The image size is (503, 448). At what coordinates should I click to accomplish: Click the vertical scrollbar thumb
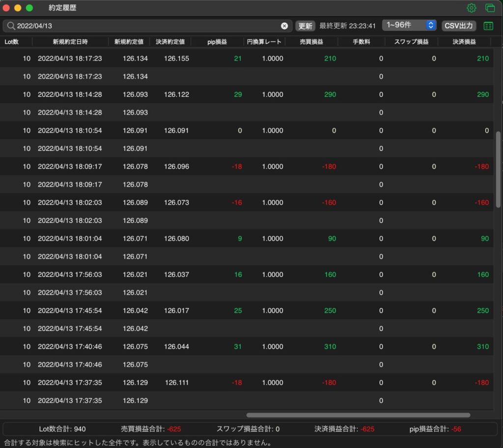(x=498, y=169)
